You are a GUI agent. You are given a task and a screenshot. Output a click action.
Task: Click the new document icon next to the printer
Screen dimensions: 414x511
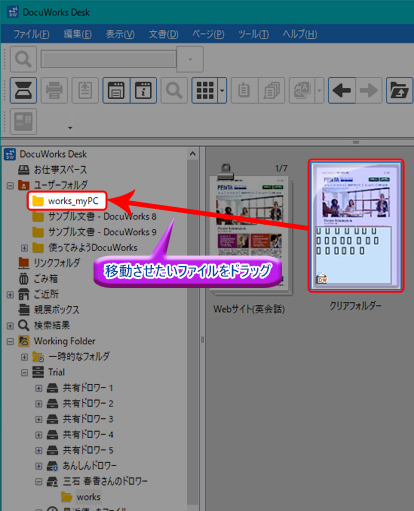85,90
